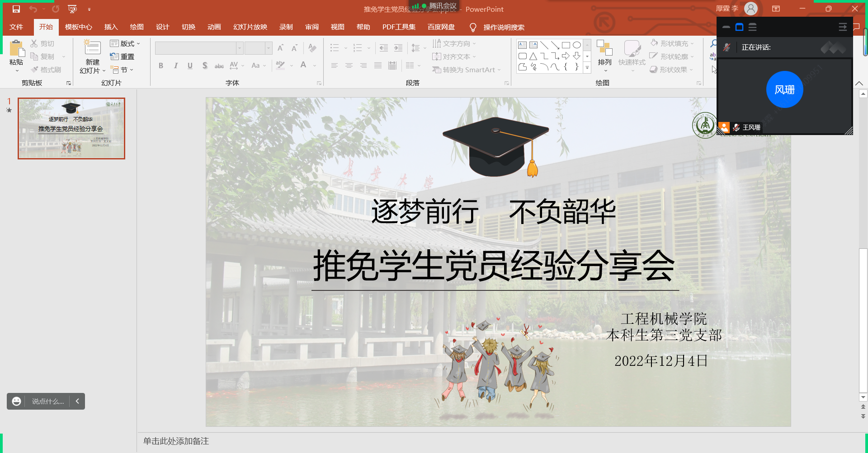Open the Insert (插入) ribbon tab

(x=111, y=27)
